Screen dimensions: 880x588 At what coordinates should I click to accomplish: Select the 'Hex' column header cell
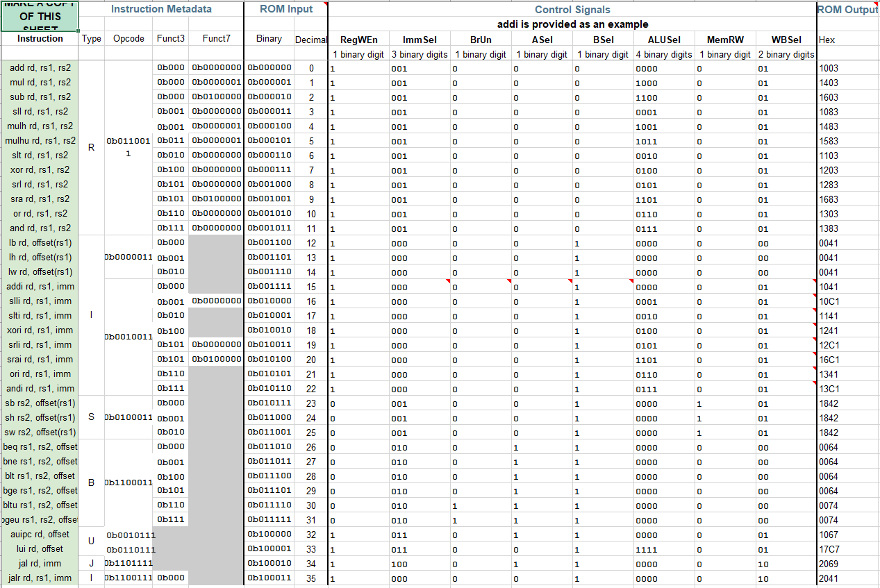pyautogui.click(x=848, y=40)
